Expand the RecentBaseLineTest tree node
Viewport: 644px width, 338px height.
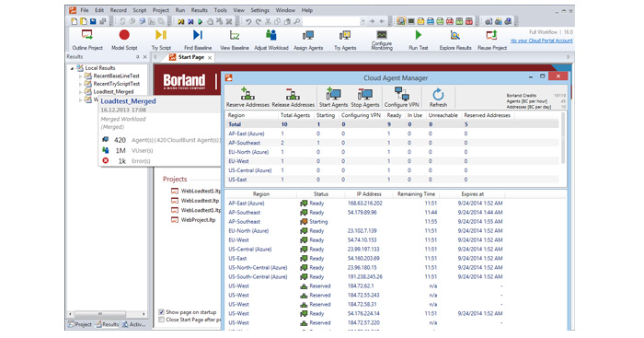pos(80,76)
